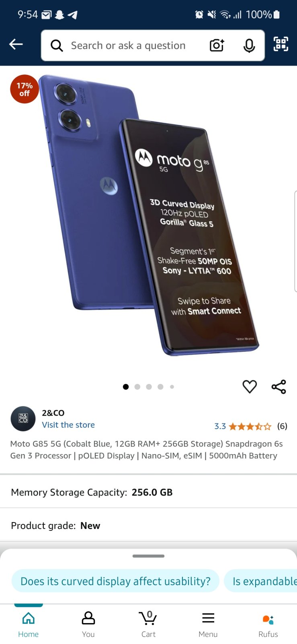Select the fourth image carousel dot
Image resolution: width=297 pixels, height=644 pixels.
tap(160, 387)
